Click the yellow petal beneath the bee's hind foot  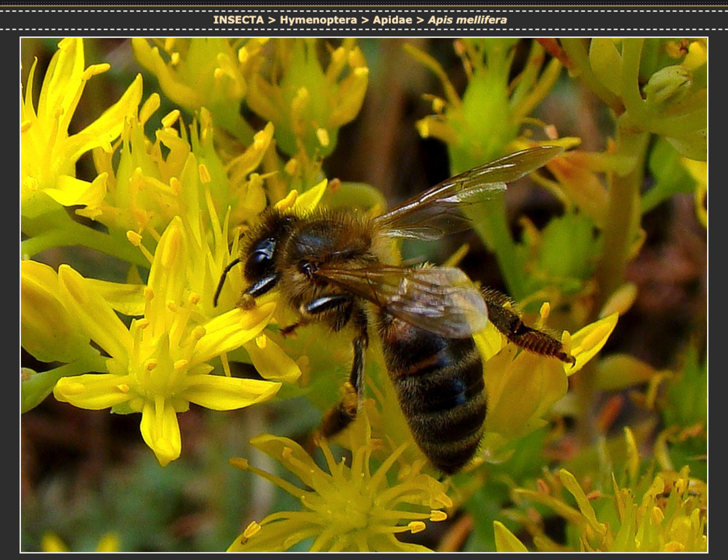(591, 340)
